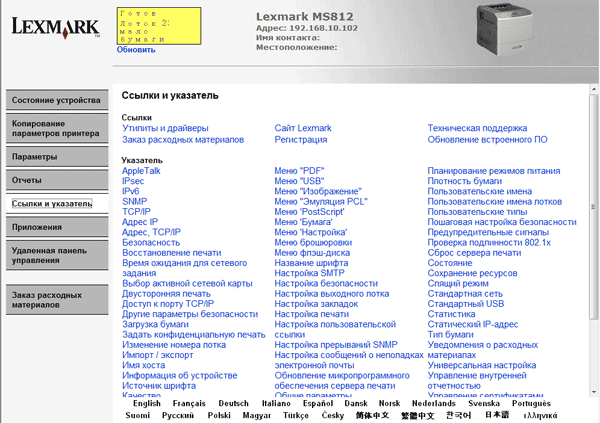This screenshot has height=423, width=600.
Task: Open Планирование режимов питания link
Action: (494, 171)
